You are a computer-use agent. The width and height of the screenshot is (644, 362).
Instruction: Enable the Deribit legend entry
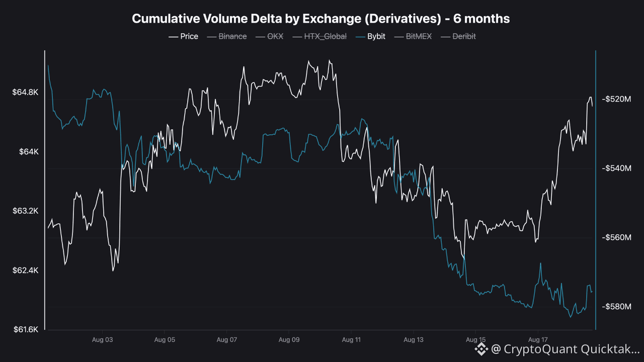pyautogui.click(x=458, y=36)
